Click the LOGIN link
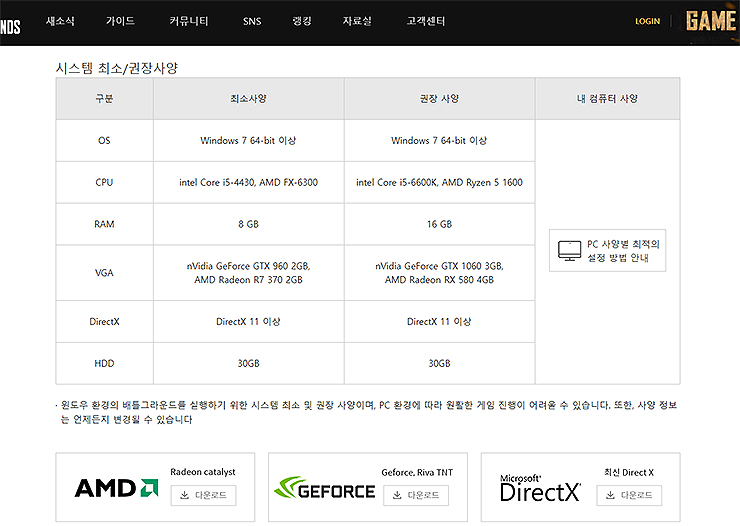This screenshot has height=526, width=740. (x=647, y=21)
